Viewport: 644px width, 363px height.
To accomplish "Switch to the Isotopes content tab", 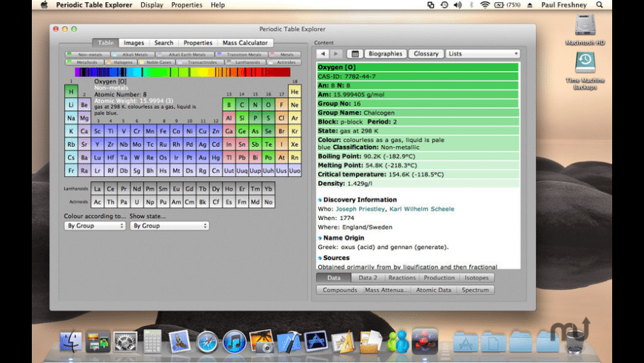I will pyautogui.click(x=477, y=278).
